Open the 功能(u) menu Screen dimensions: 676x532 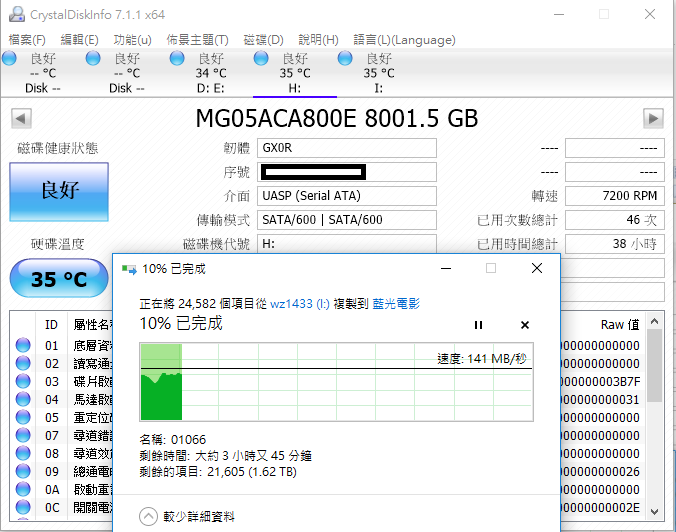132,40
